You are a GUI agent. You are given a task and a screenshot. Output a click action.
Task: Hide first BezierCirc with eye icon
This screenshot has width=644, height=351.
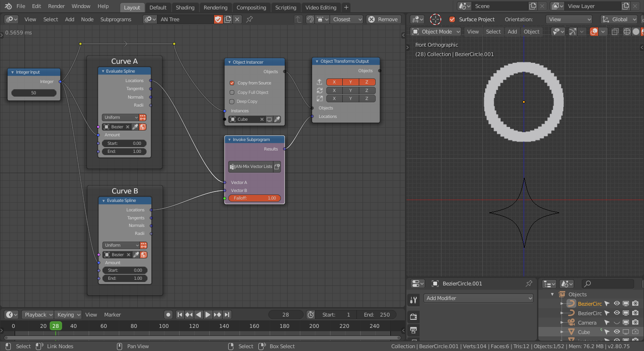(x=617, y=304)
